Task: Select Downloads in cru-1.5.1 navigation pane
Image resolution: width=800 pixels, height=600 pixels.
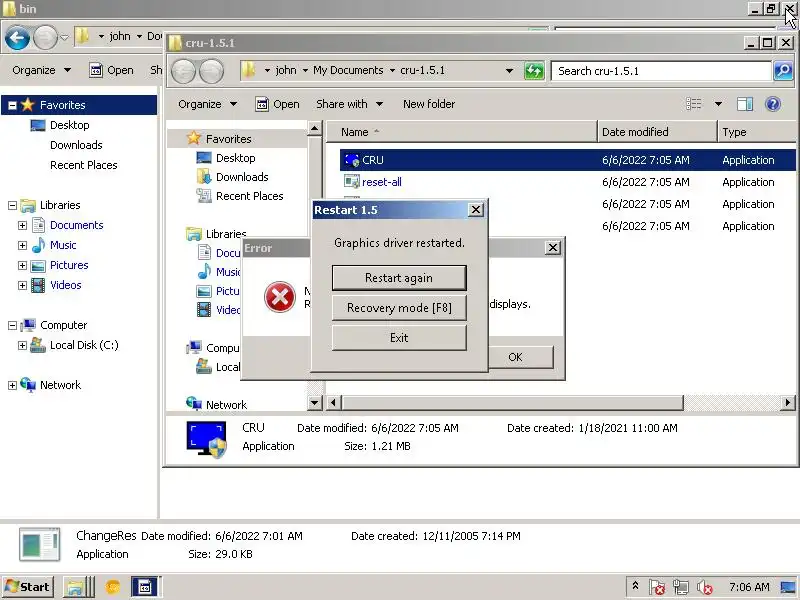Action: [242, 177]
